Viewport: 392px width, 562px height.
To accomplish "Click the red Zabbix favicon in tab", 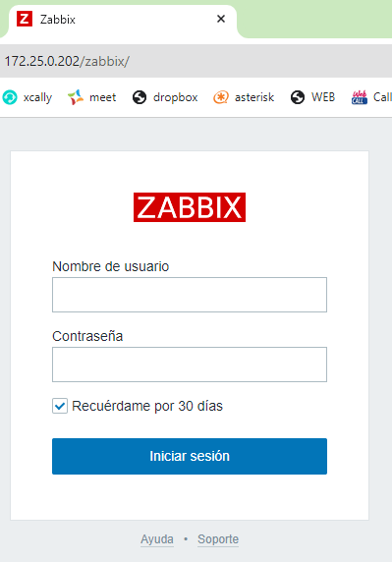I will click(25, 19).
